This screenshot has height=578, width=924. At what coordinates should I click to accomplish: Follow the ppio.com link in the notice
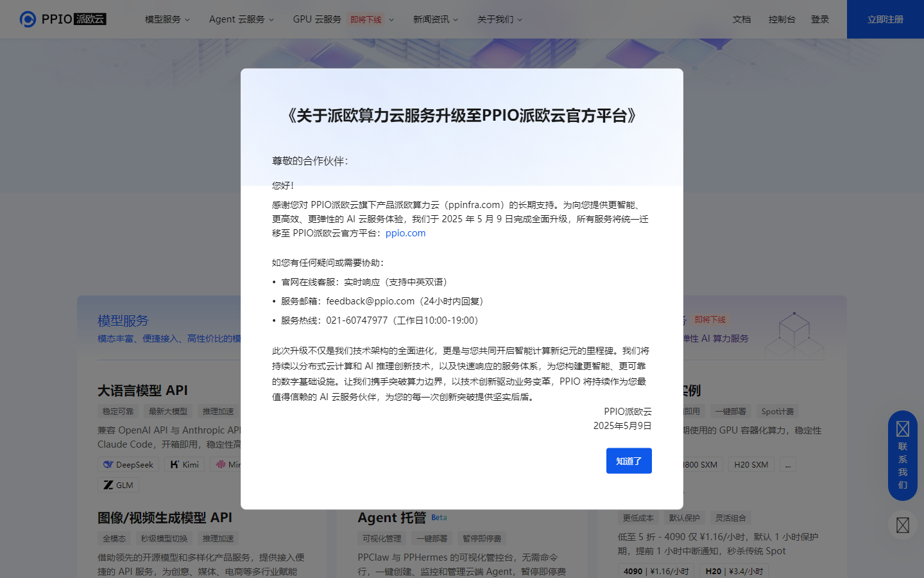(406, 233)
